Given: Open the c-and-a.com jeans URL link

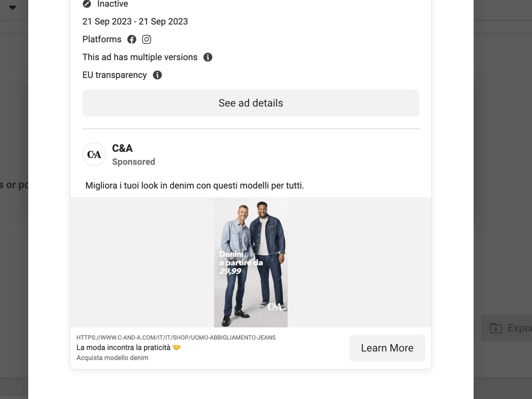Looking at the screenshot, I should pos(176,337).
